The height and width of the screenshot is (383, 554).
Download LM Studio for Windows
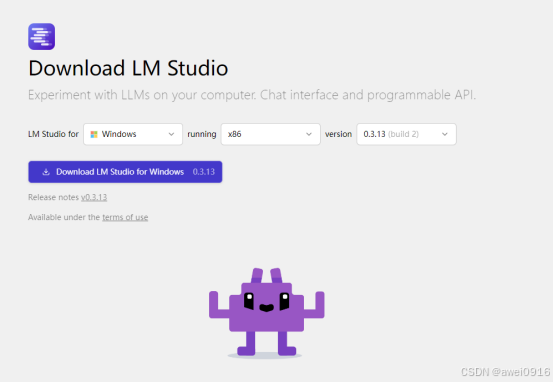[125, 172]
